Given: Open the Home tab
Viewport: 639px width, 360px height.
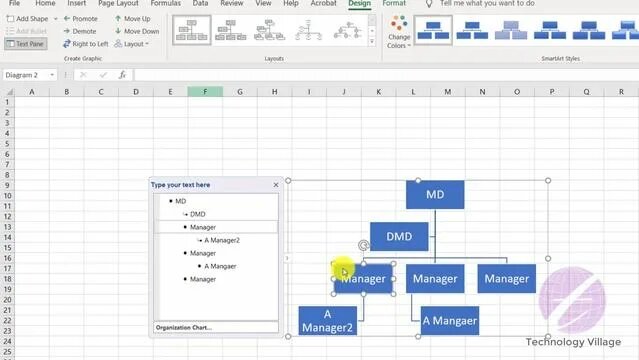Looking at the screenshot, I should (45, 3).
